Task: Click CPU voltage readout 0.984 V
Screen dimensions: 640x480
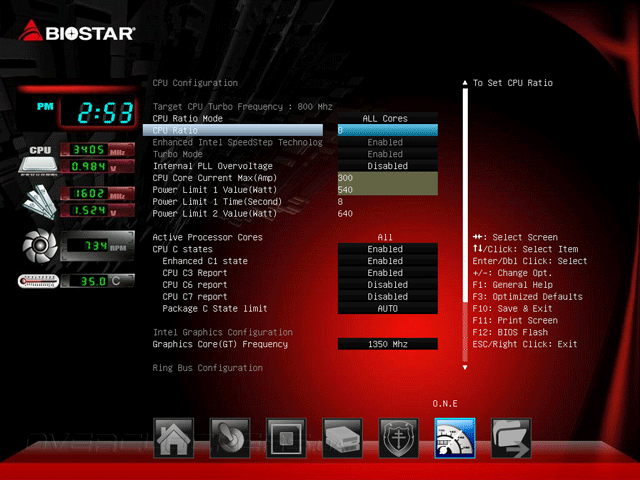Action: [97, 167]
